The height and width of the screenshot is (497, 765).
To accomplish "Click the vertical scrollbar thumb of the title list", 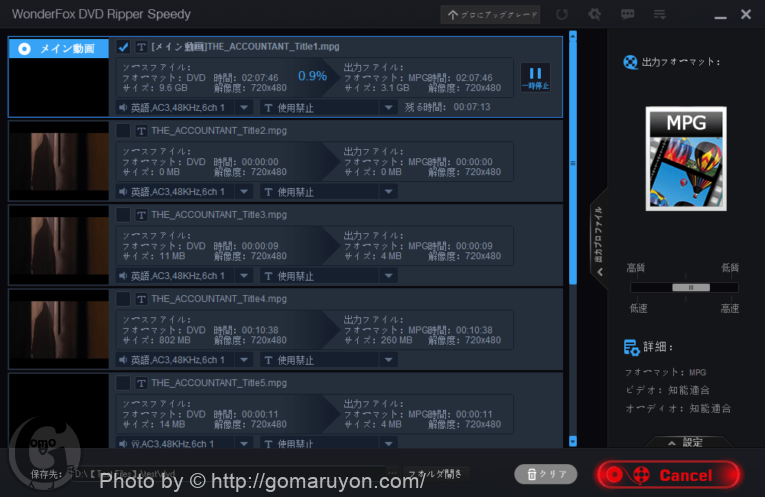I will 573,162.
